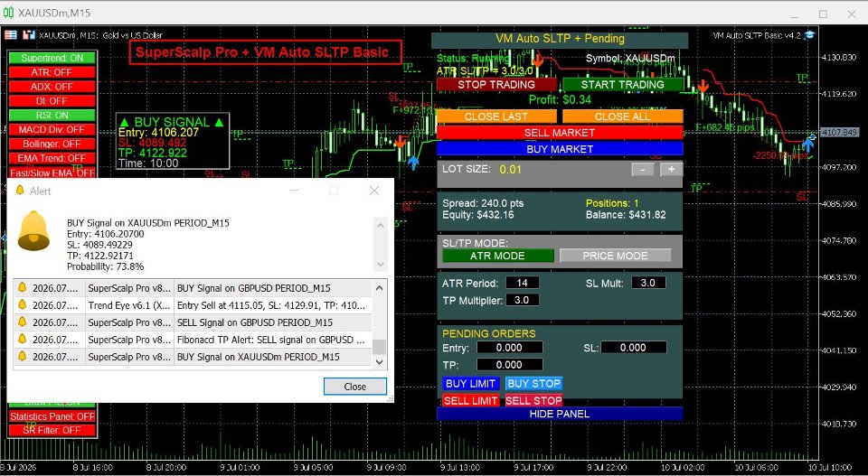This screenshot has height=476, width=868.
Task: Click bell icon of the Trend Eye v6.1 row
Action: pyautogui.click(x=22, y=304)
